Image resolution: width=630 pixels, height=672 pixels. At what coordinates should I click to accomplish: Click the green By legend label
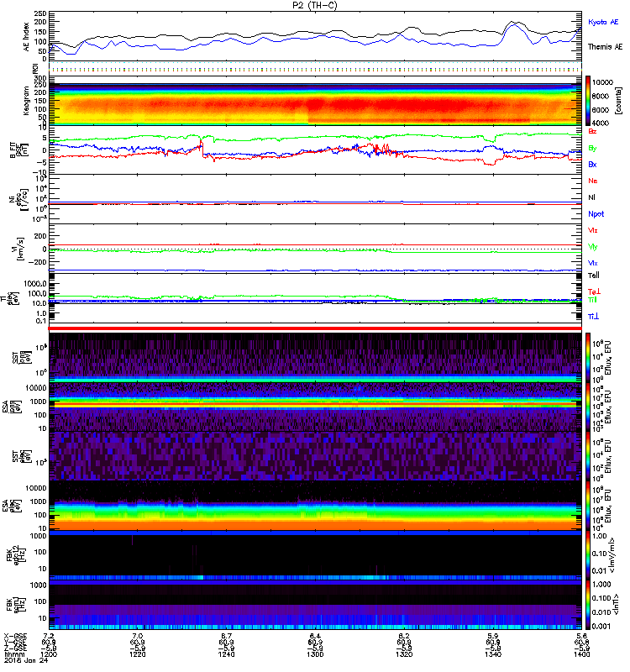(x=592, y=149)
